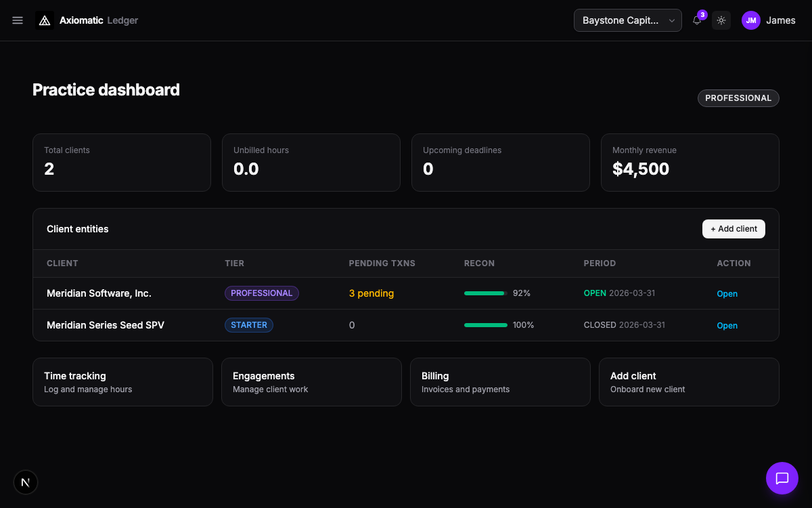Toggle the light/dark theme button
This screenshot has height=508, width=812.
(x=721, y=20)
